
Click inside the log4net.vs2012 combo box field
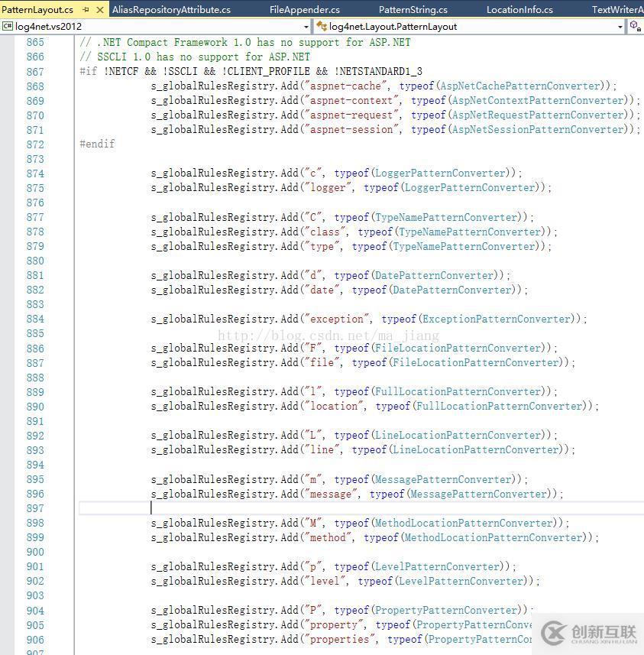[x=153, y=25]
